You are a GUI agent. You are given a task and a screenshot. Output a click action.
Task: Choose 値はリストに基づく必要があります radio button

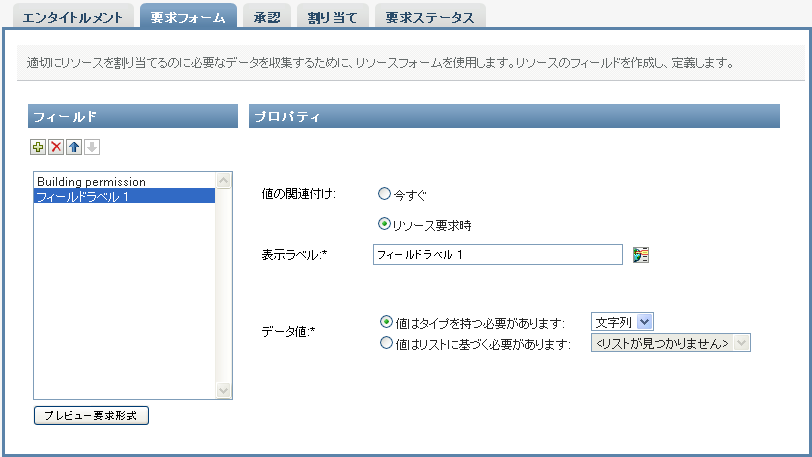(x=386, y=342)
